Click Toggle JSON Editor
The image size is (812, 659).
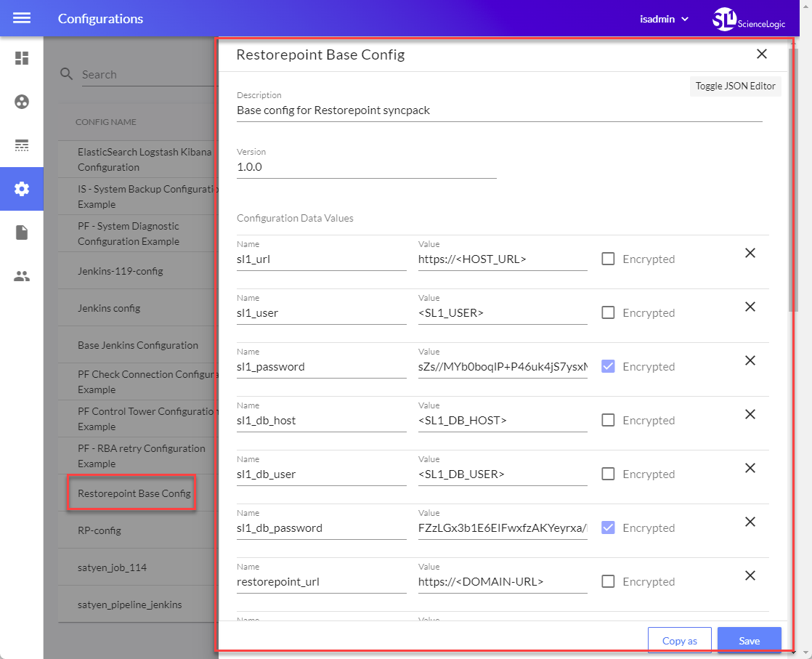(735, 86)
